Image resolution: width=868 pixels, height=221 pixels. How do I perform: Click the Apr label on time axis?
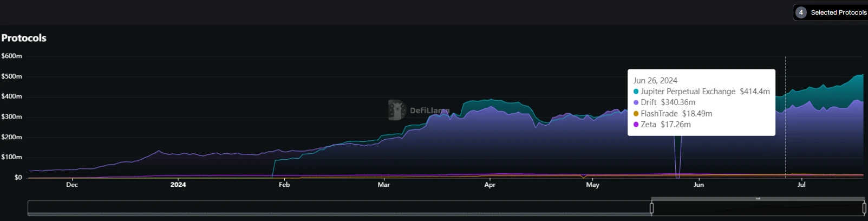tap(490, 185)
